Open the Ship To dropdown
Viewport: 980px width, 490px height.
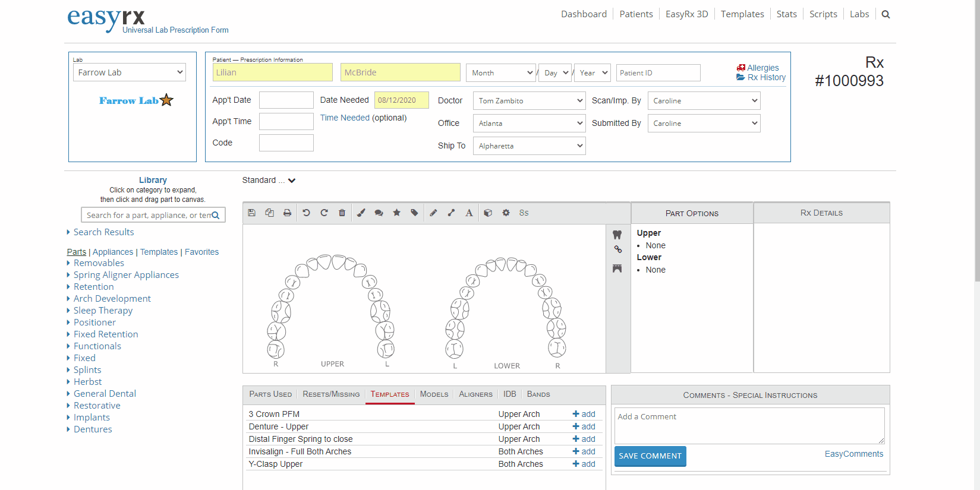[x=529, y=146]
